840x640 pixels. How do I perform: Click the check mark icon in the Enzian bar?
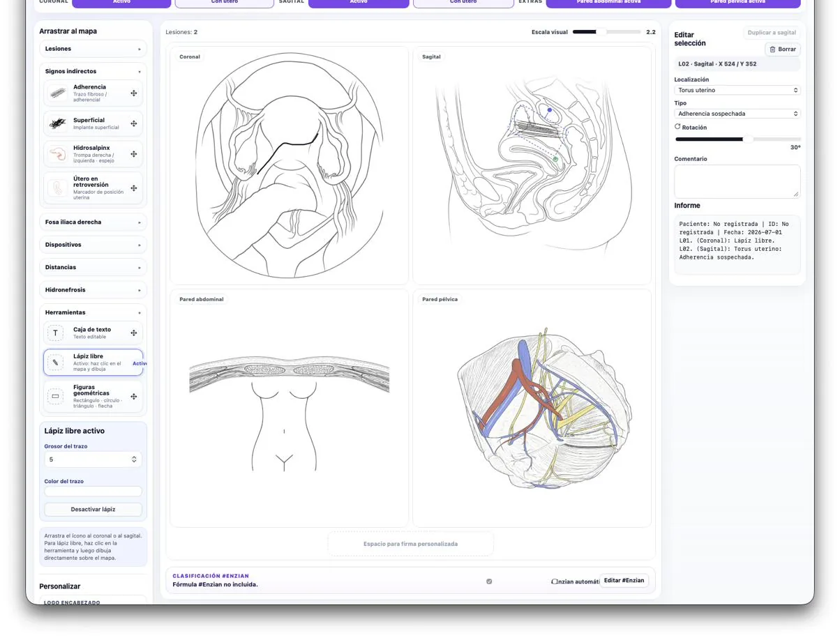(489, 581)
